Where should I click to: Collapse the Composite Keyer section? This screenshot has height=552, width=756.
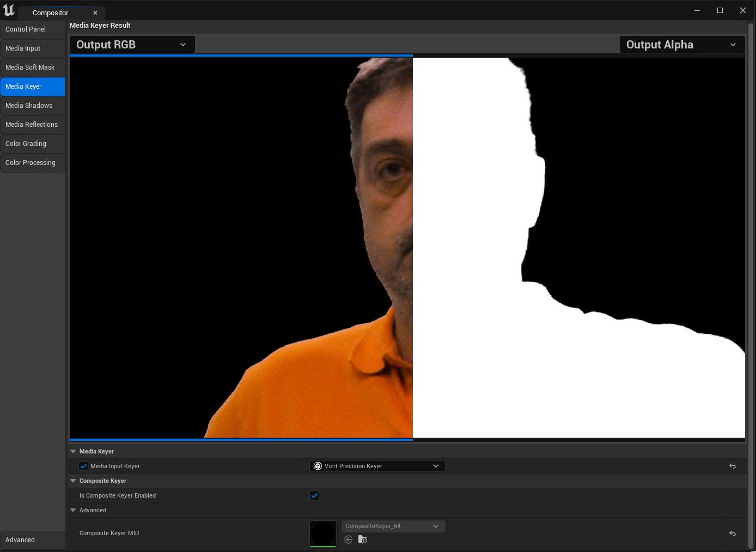point(73,481)
